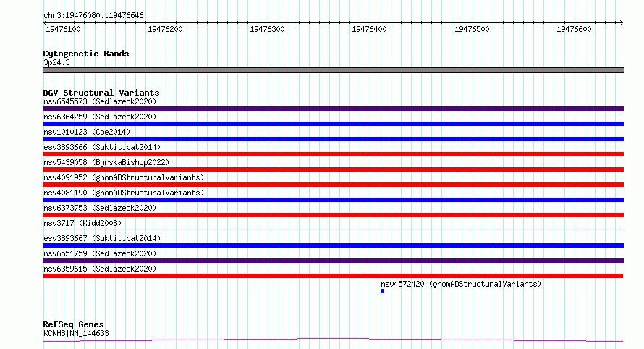Open the nsv4081190 gnomAD variant label
The width and height of the screenshot is (644, 349).
coord(124,193)
